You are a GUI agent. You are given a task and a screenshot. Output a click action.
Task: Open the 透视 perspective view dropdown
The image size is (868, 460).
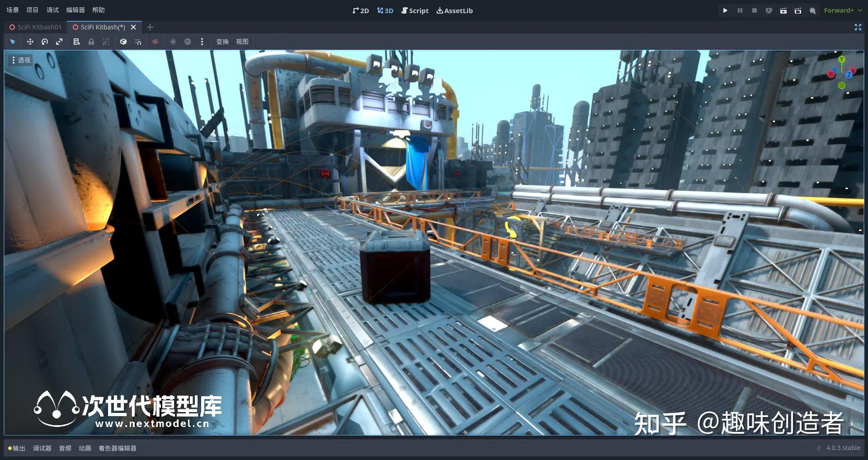pos(20,59)
